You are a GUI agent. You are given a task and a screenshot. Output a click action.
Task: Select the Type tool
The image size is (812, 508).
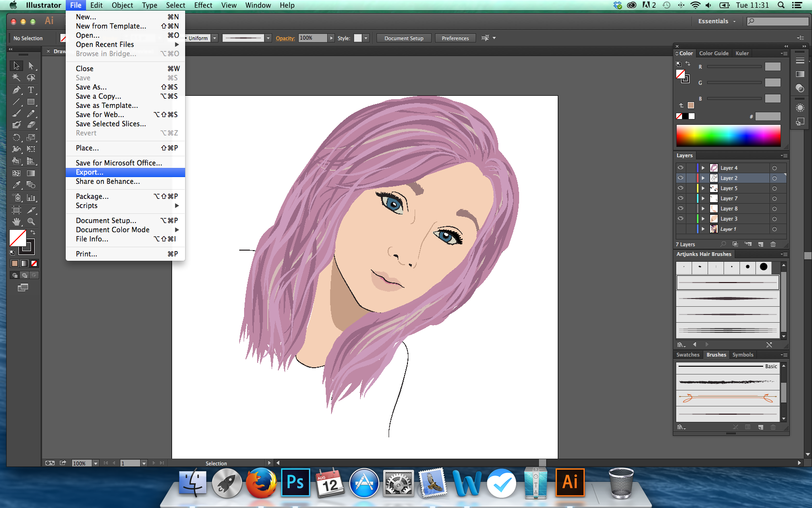click(31, 90)
